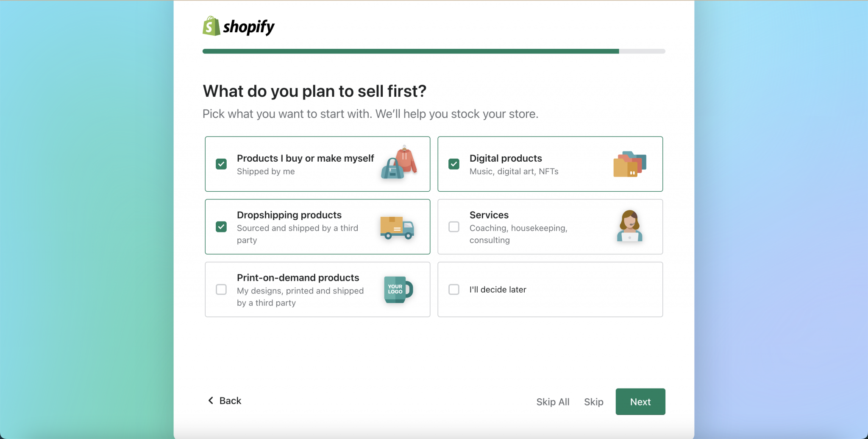
Task: Click the digital products folders icon
Action: pyautogui.click(x=629, y=164)
